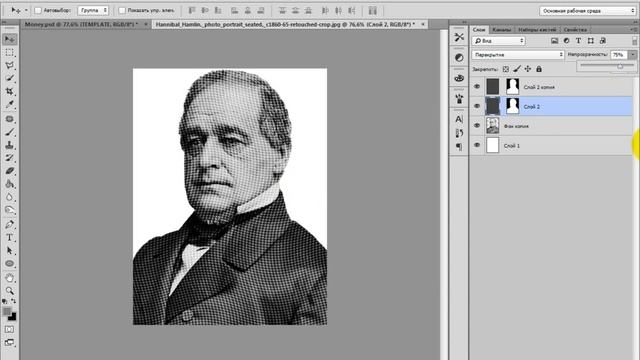
Task: Hide the Слой 2 layer
Action: (477, 106)
